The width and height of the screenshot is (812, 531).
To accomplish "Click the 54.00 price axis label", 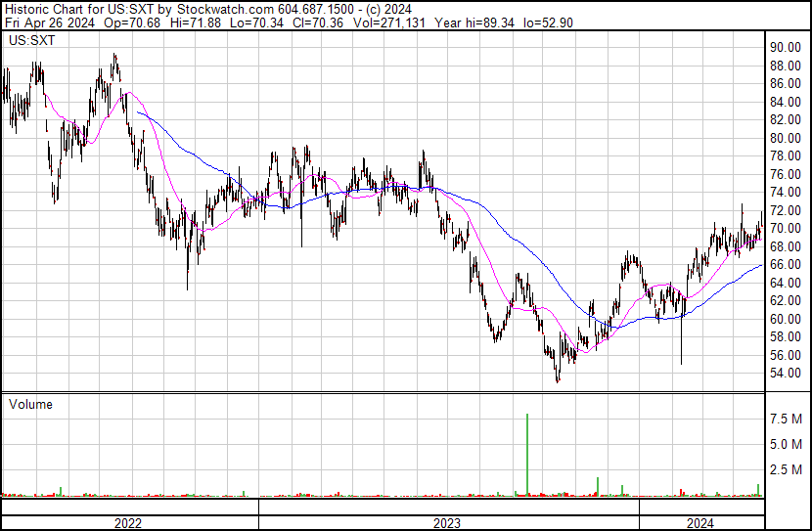I will 785,374.
